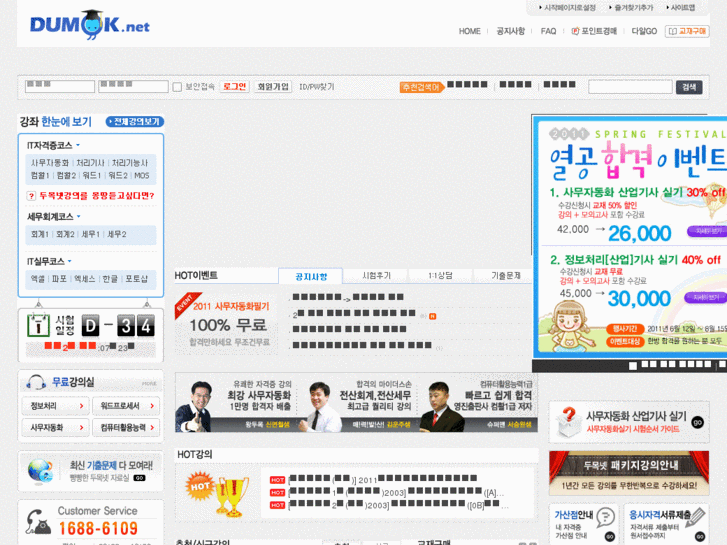The image size is (727, 545).
Task: Open the 두목넷 패키지강의안내 banner
Action: tap(629, 473)
